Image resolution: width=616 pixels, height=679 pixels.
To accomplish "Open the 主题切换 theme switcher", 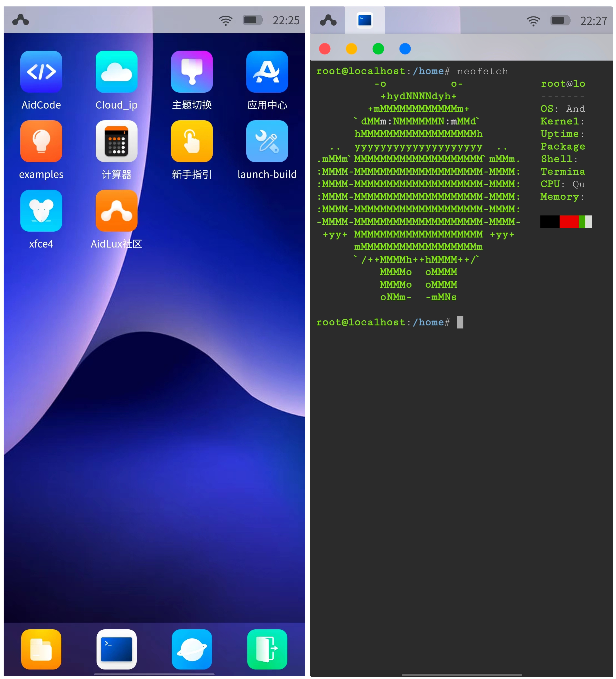I will tap(192, 72).
